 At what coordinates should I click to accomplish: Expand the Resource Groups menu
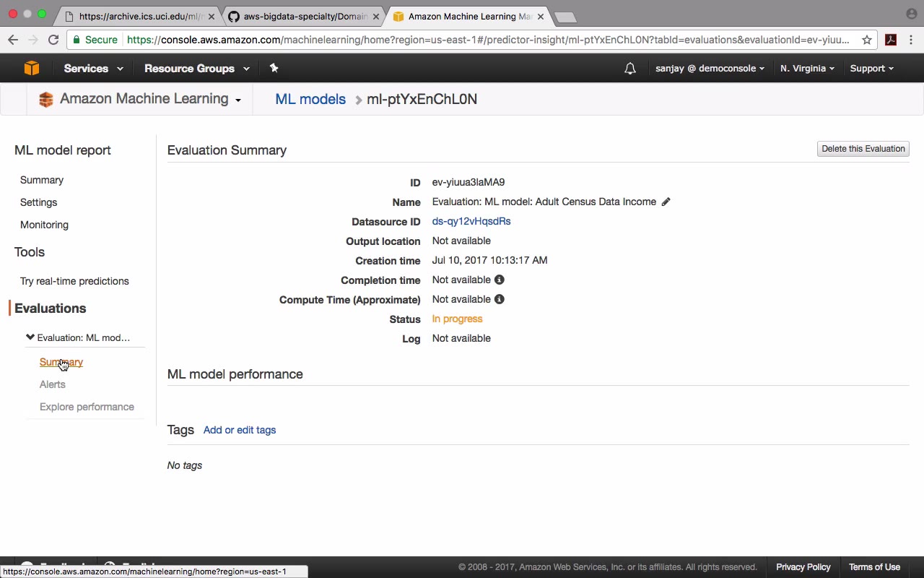[x=196, y=69]
